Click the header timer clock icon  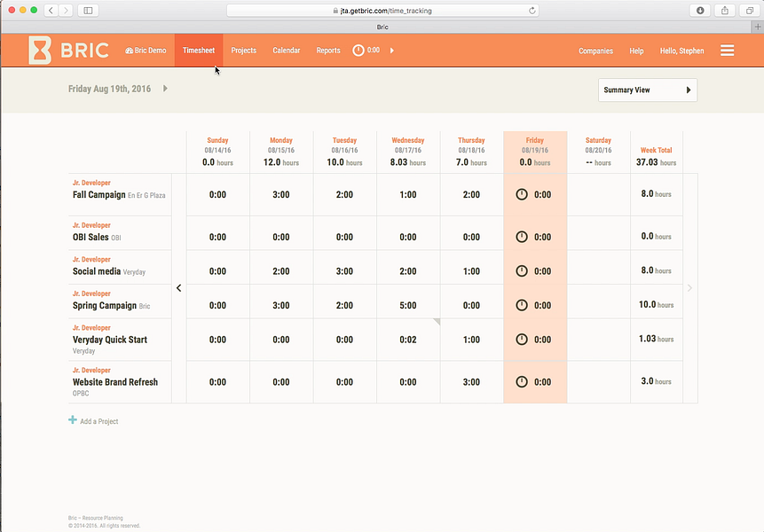pos(358,51)
